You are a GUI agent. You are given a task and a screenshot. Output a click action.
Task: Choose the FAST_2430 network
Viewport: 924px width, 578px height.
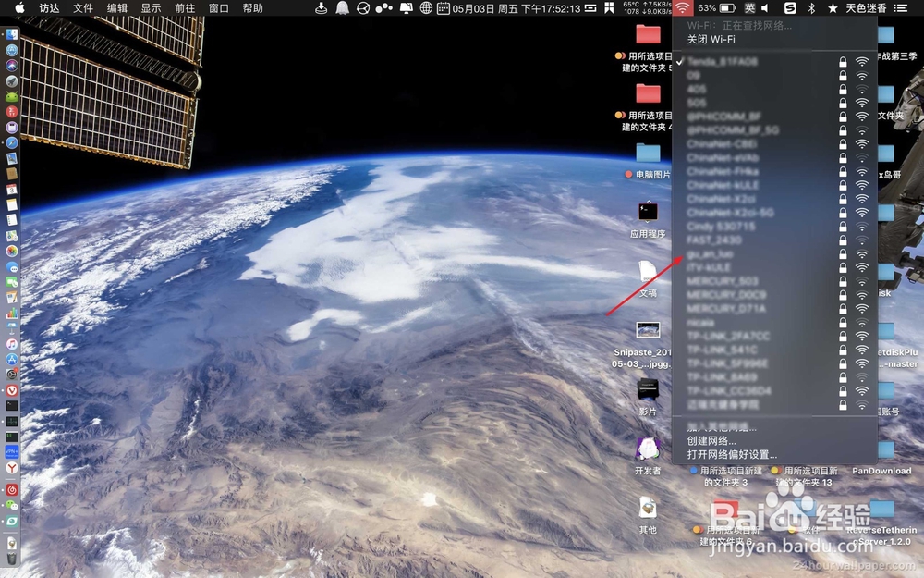click(x=774, y=240)
